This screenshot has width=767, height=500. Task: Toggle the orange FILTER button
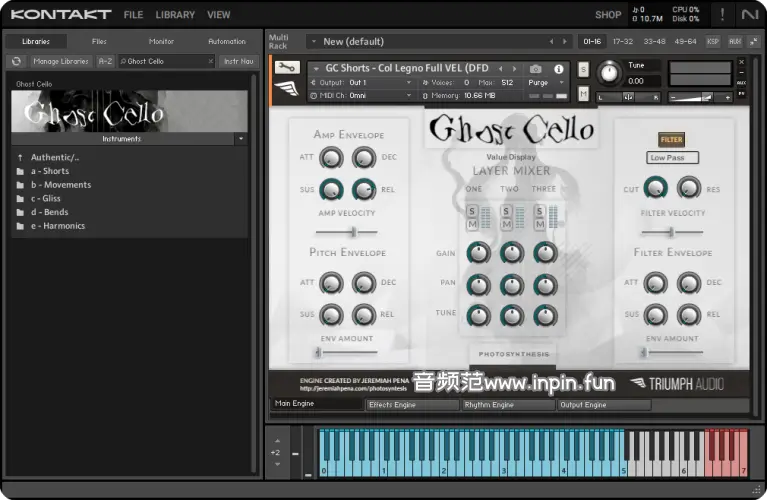[x=671, y=139]
